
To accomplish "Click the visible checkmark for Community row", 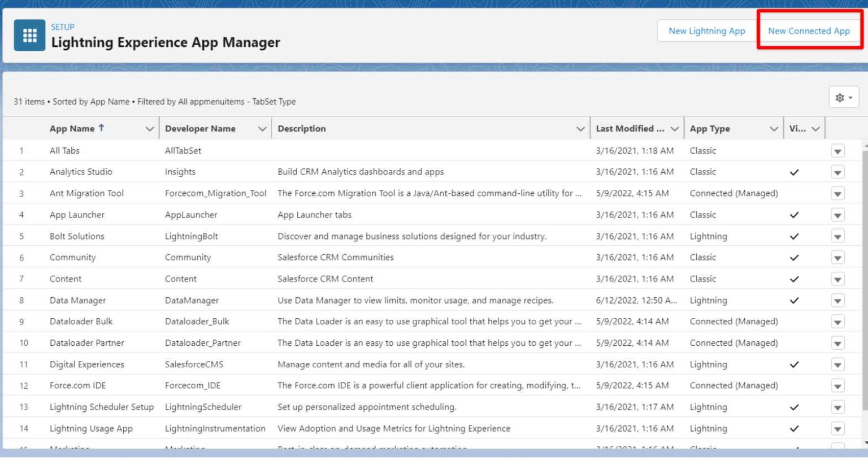I will click(x=794, y=258).
